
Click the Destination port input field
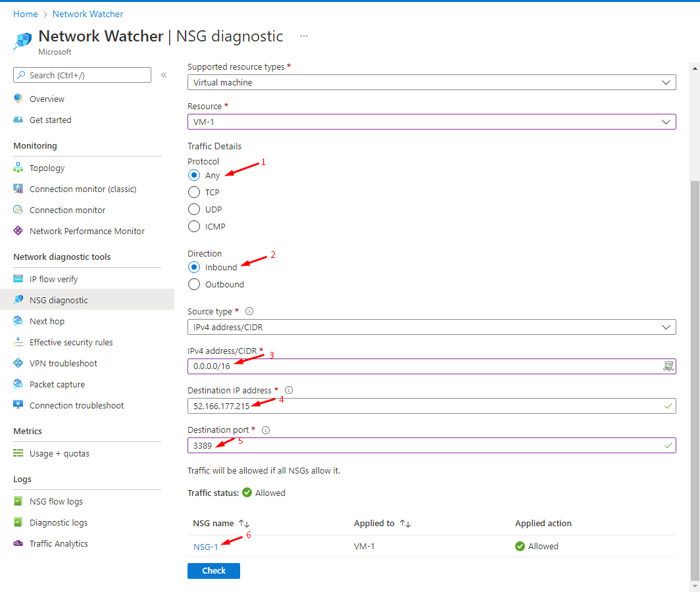click(x=432, y=445)
